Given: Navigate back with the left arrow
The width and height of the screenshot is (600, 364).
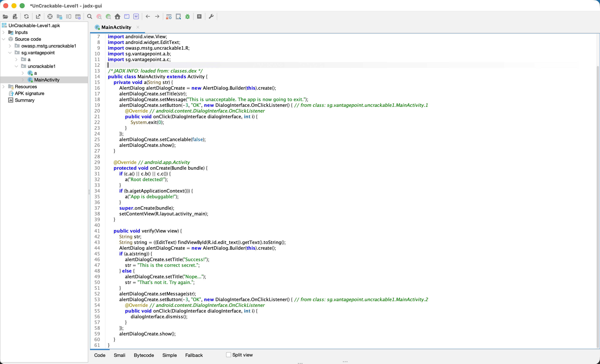Looking at the screenshot, I should [x=148, y=17].
